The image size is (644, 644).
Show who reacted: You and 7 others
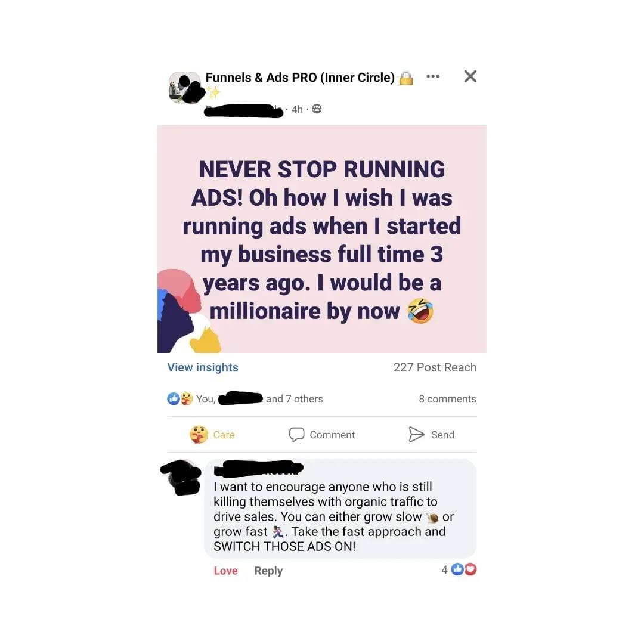[x=259, y=399]
